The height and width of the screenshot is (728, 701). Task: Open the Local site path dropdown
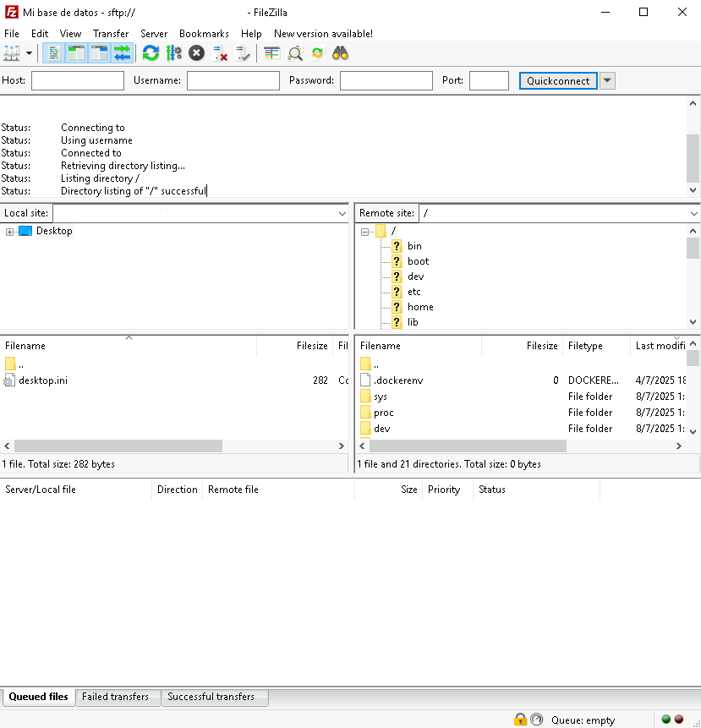[342, 214]
